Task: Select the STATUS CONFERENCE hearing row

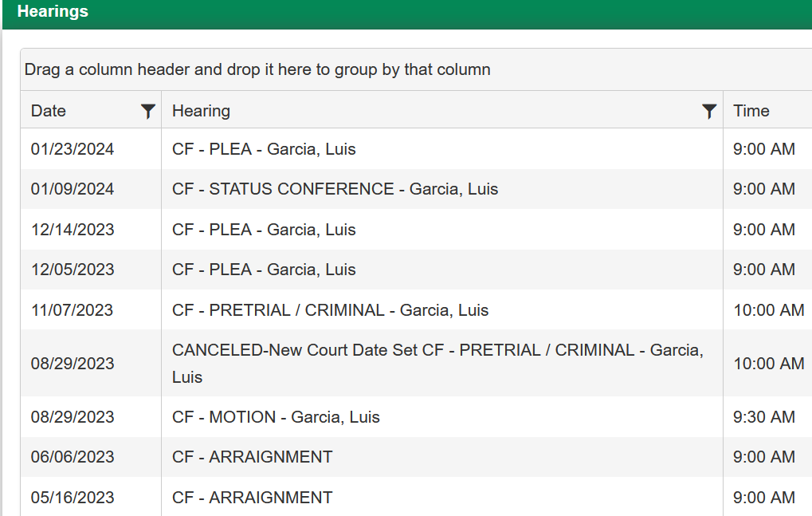Action: [x=335, y=189]
